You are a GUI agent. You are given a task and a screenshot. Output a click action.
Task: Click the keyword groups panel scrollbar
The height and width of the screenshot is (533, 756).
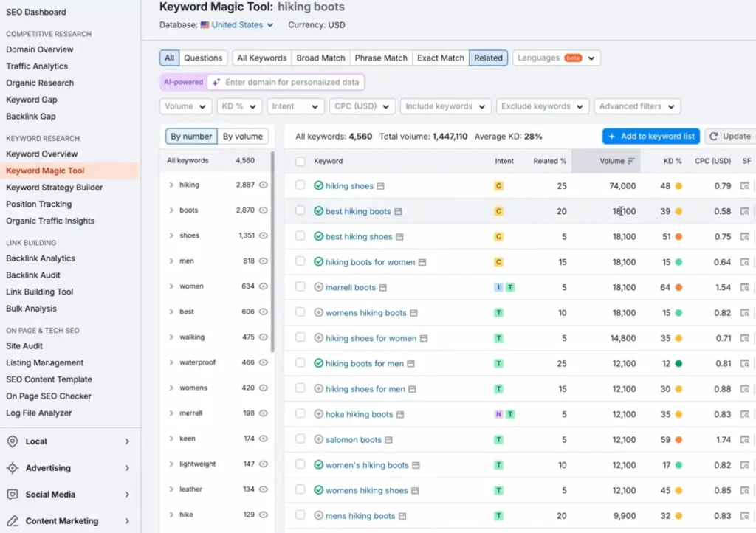(x=272, y=252)
